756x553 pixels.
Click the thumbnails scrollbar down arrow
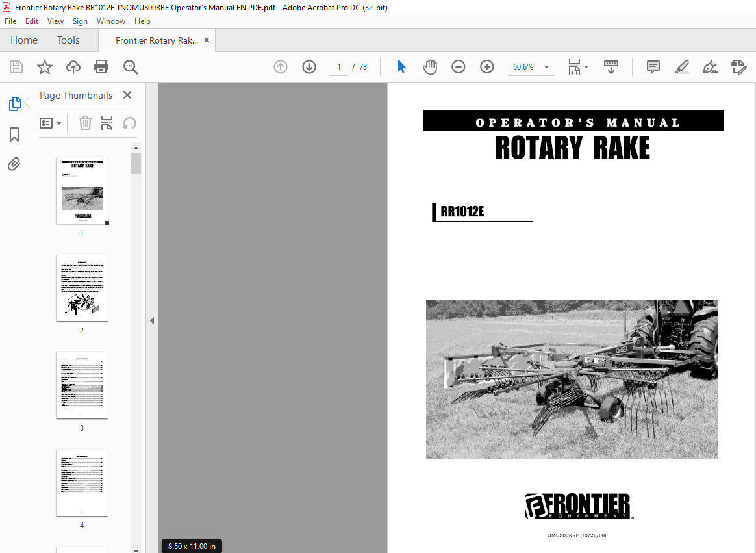[x=136, y=550]
